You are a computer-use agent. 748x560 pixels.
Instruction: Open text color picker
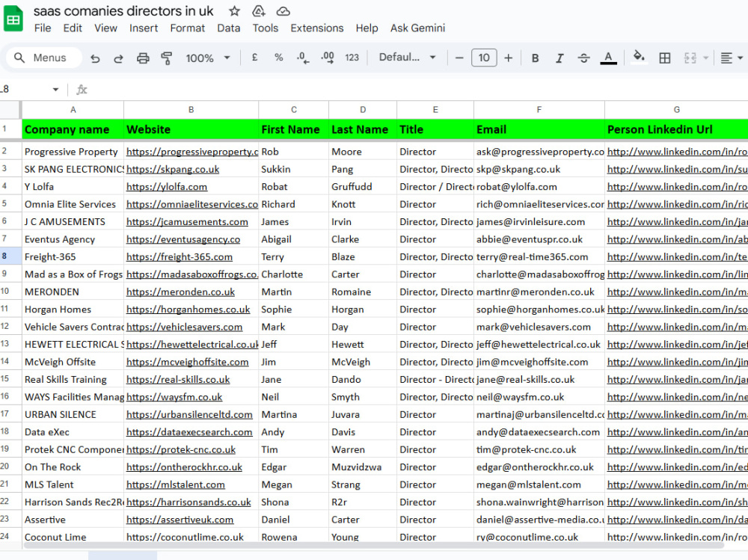click(x=608, y=58)
